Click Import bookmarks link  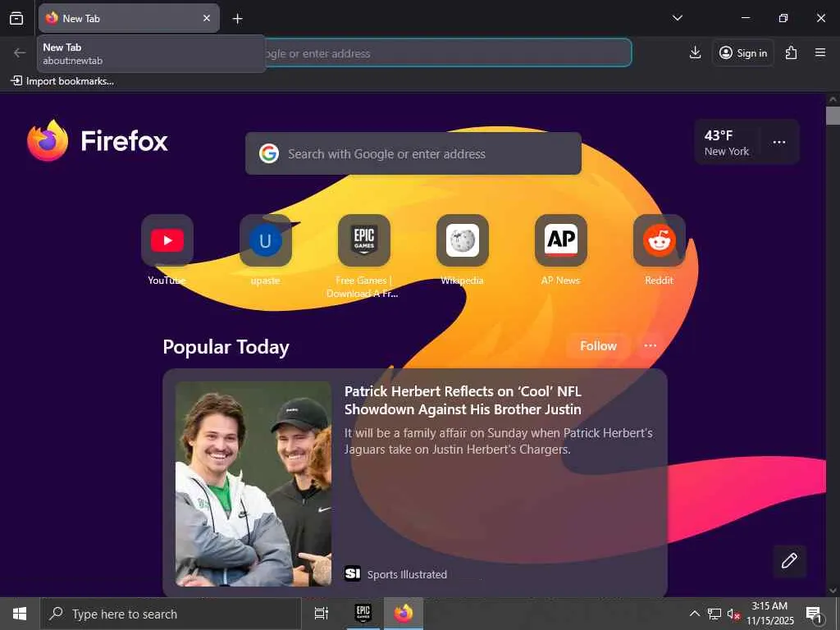(62, 81)
